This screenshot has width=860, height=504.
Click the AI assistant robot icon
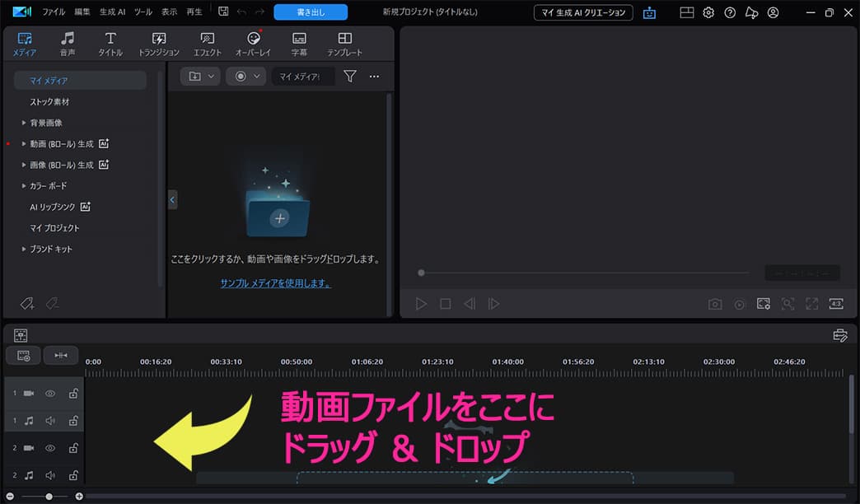pos(649,12)
